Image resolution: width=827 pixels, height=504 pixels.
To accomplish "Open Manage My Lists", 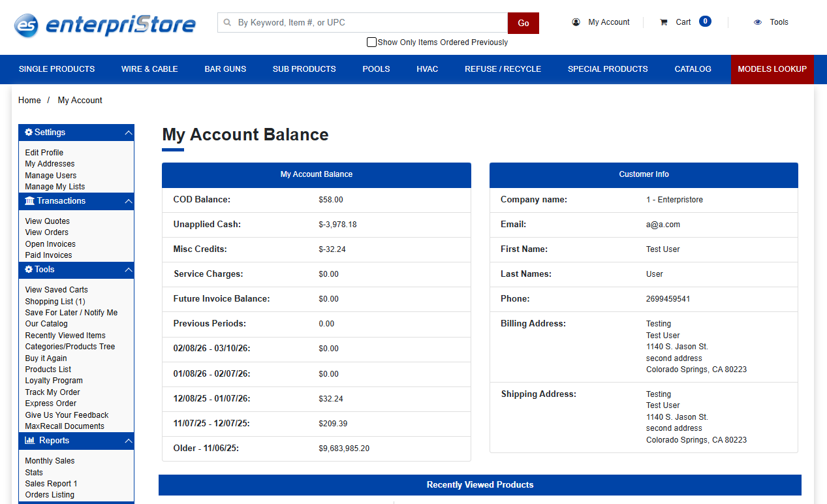I will 55,187.
